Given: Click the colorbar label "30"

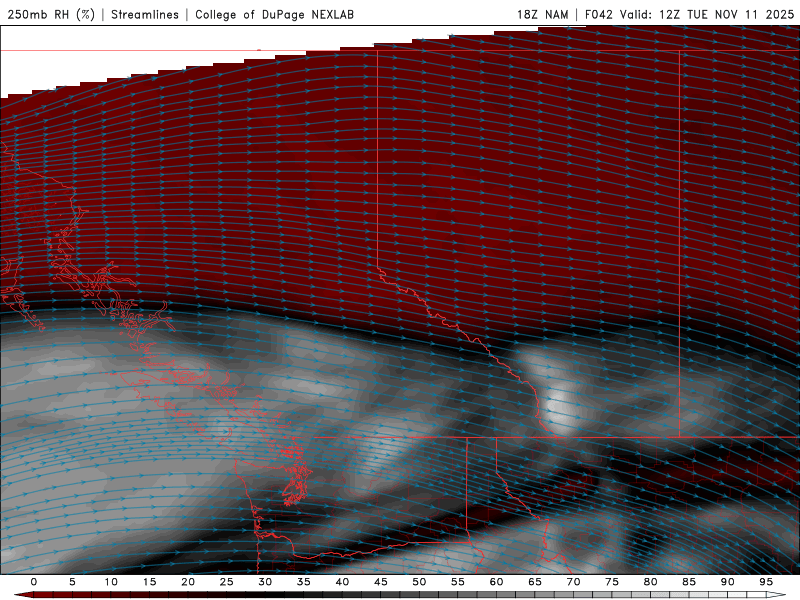Looking at the screenshot, I should point(265,582).
